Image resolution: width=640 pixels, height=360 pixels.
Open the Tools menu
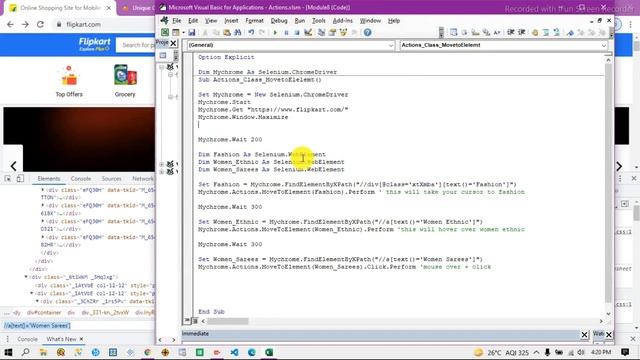click(x=319, y=21)
